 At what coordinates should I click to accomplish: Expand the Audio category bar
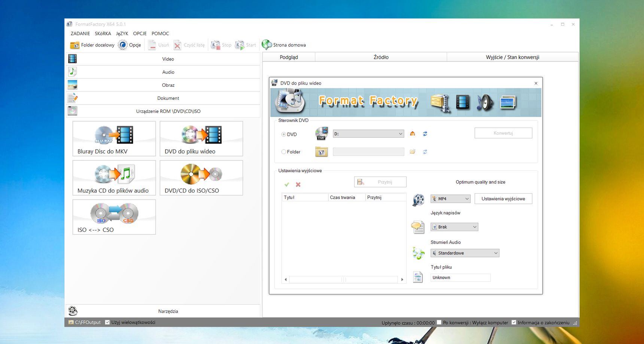point(163,72)
